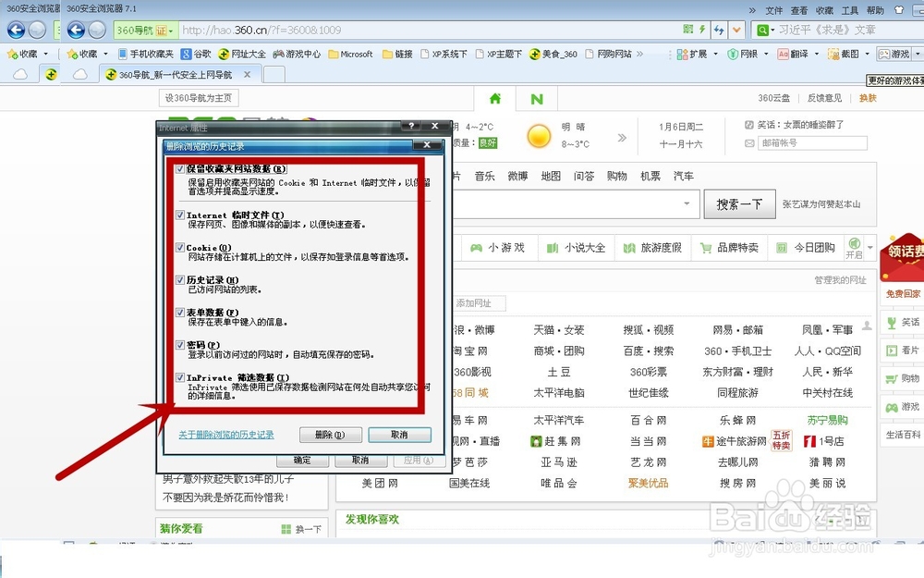Click the help question mark of Internet 属性
924x578 pixels.
(x=411, y=126)
